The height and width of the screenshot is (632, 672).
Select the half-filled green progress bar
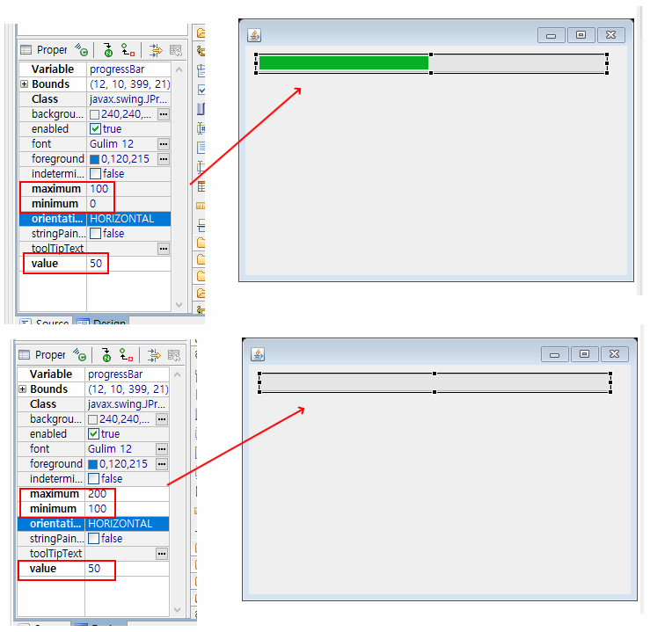(432, 63)
